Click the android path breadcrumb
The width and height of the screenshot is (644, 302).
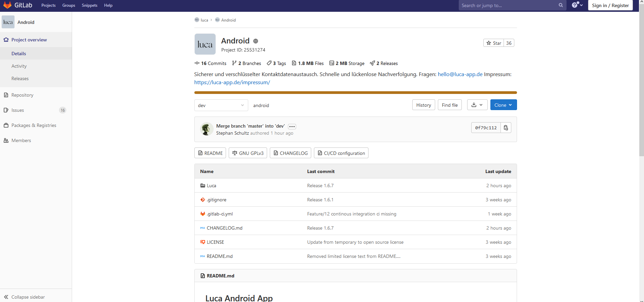click(261, 105)
